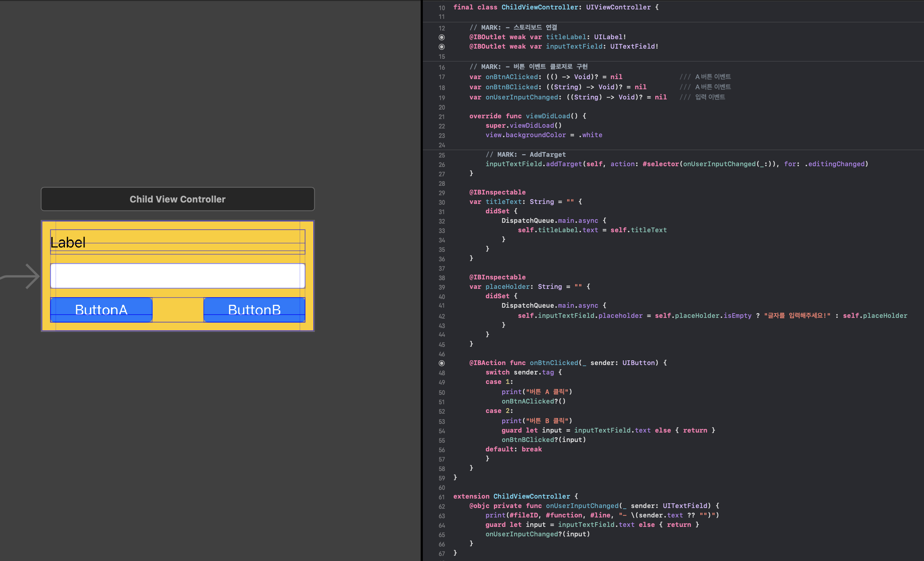
Task: Click the white text field in the scene
Action: pyautogui.click(x=177, y=276)
